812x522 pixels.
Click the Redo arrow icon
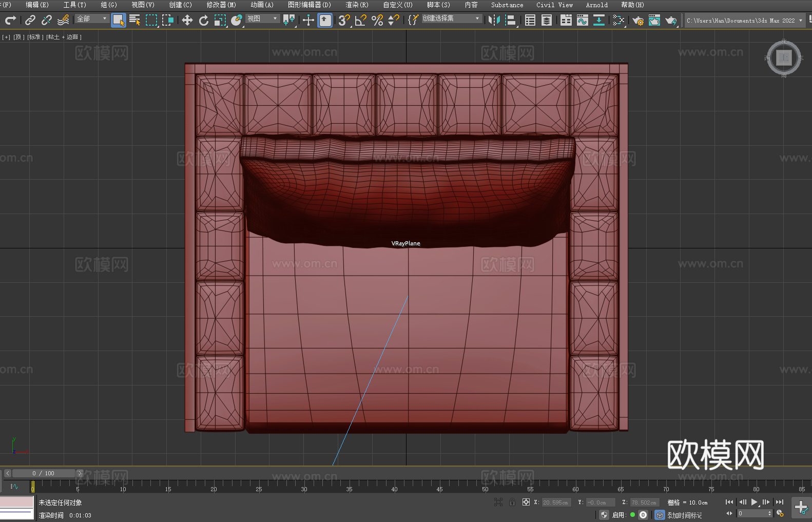click(10, 20)
